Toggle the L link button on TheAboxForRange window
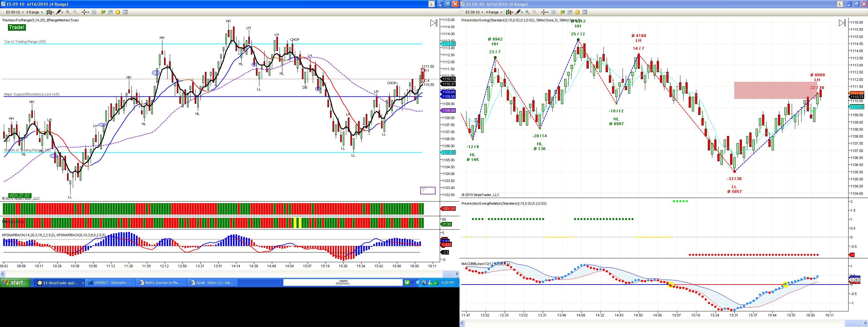868x327 pixels. click(x=431, y=4)
